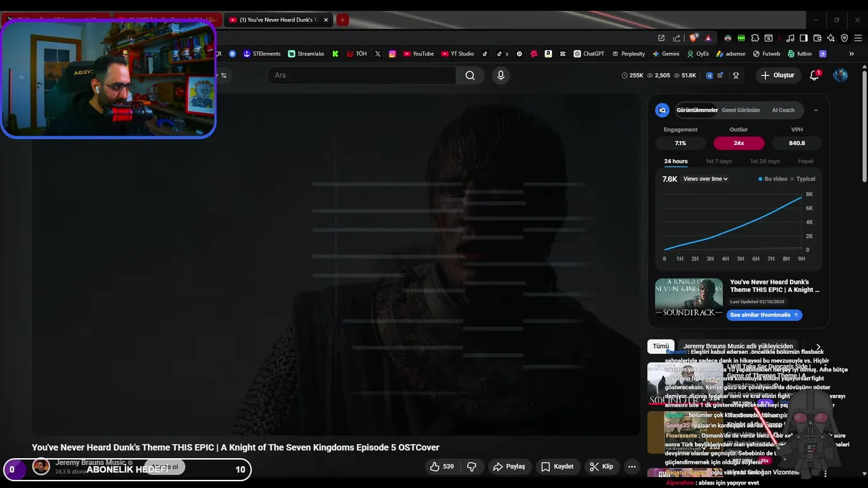The width and height of the screenshot is (868, 488).
Task: Open the YT Studio bookmark
Action: (x=458, y=54)
